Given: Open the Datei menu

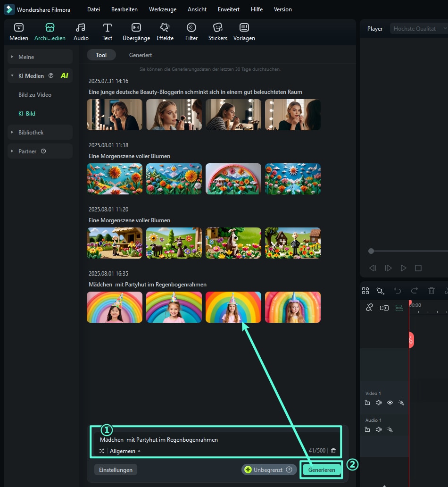Looking at the screenshot, I should click(93, 9).
